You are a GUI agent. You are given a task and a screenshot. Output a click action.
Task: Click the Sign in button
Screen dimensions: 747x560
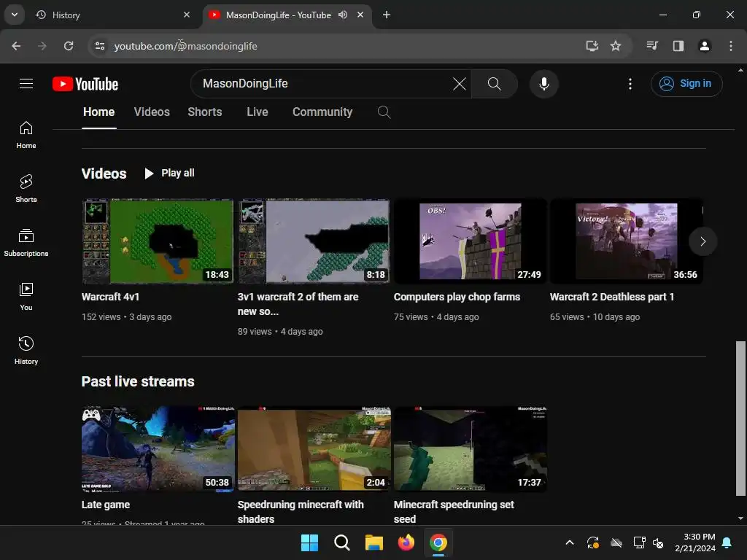tap(686, 84)
